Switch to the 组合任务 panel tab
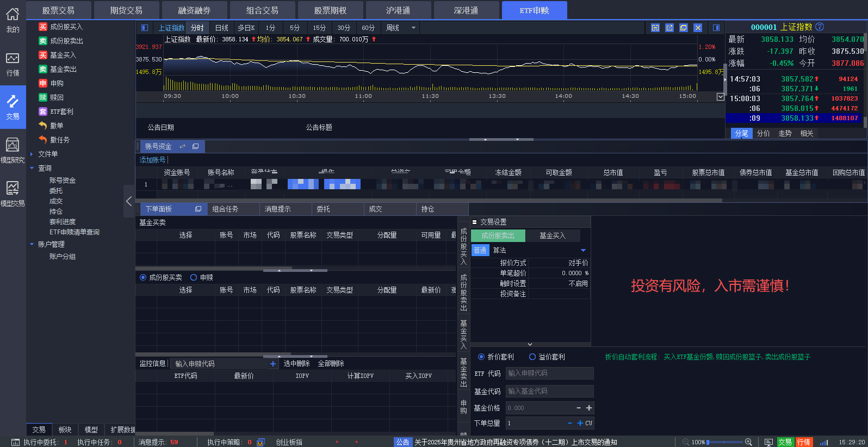Screen dimensions: 868x447 225,209
